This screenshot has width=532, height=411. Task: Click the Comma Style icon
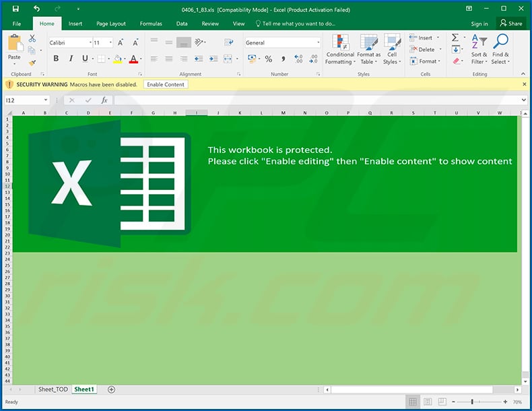pyautogui.click(x=284, y=59)
